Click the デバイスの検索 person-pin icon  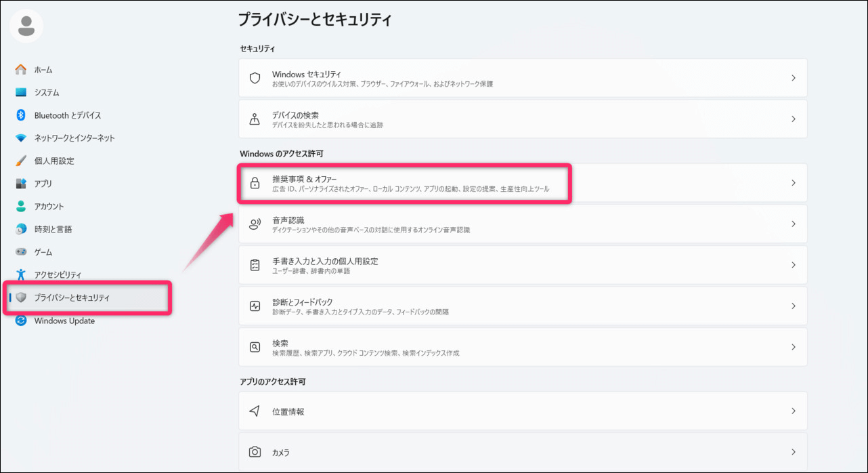click(x=255, y=119)
